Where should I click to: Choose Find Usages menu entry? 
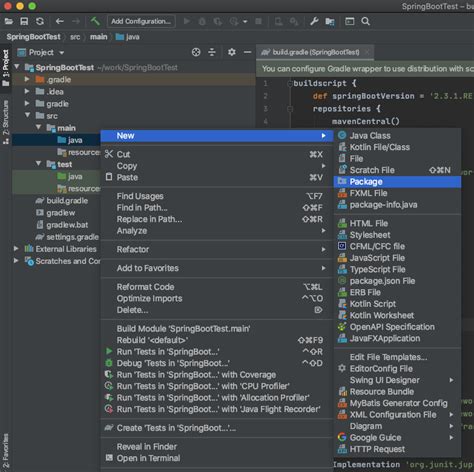click(x=217, y=196)
